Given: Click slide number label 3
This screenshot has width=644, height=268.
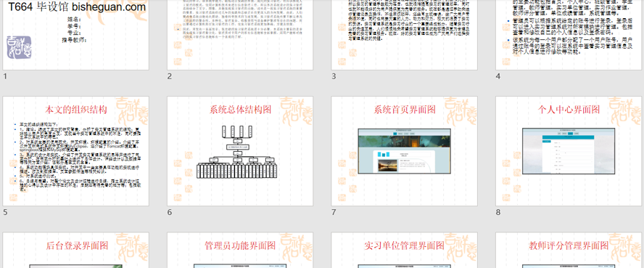Looking at the screenshot, I should (x=334, y=76).
